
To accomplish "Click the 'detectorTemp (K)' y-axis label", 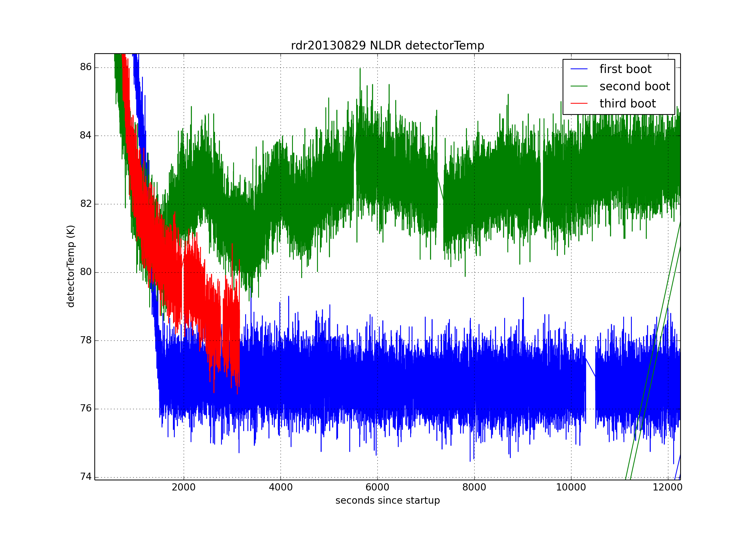I will tap(71, 266).
